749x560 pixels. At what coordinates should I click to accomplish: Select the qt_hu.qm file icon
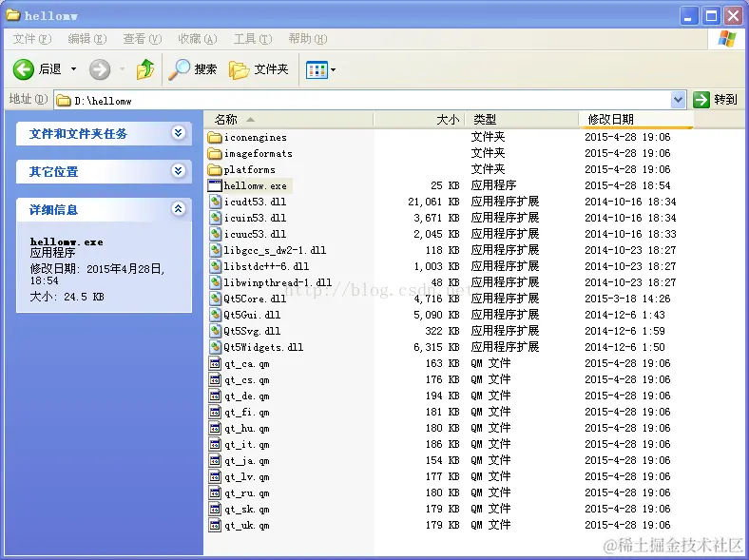tap(215, 428)
